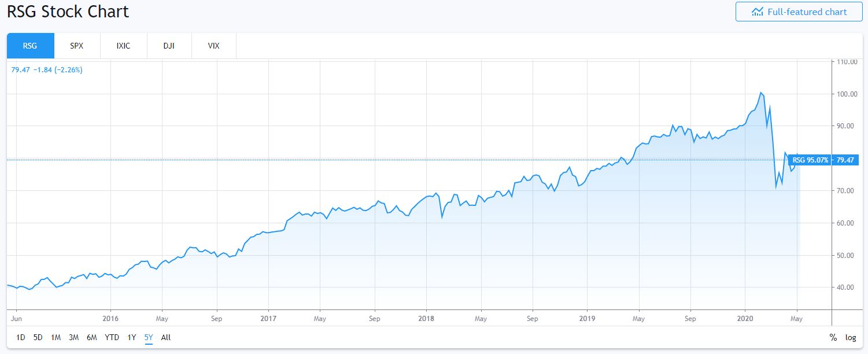This screenshot has width=868, height=354.
Task: Switch range to YTD
Action: click(x=112, y=337)
